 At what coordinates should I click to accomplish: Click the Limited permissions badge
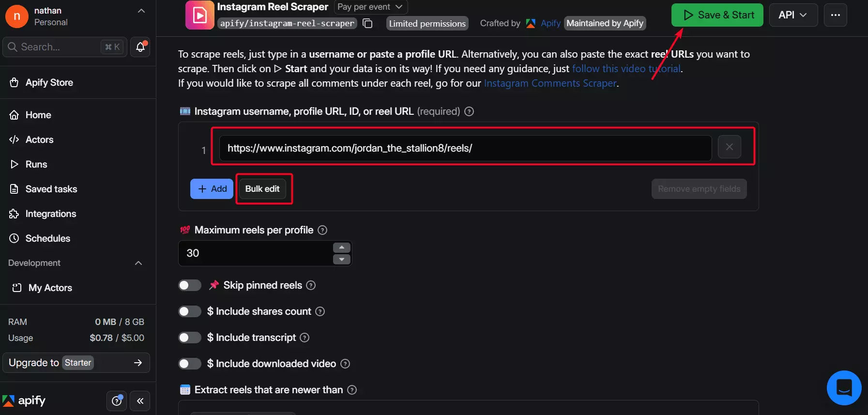(427, 23)
